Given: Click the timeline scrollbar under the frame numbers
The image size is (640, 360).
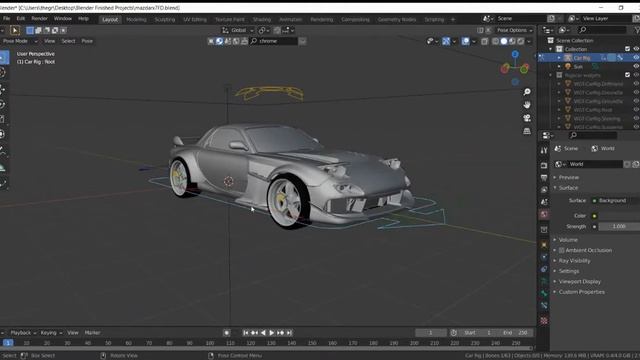Looking at the screenshot, I should [267, 349].
